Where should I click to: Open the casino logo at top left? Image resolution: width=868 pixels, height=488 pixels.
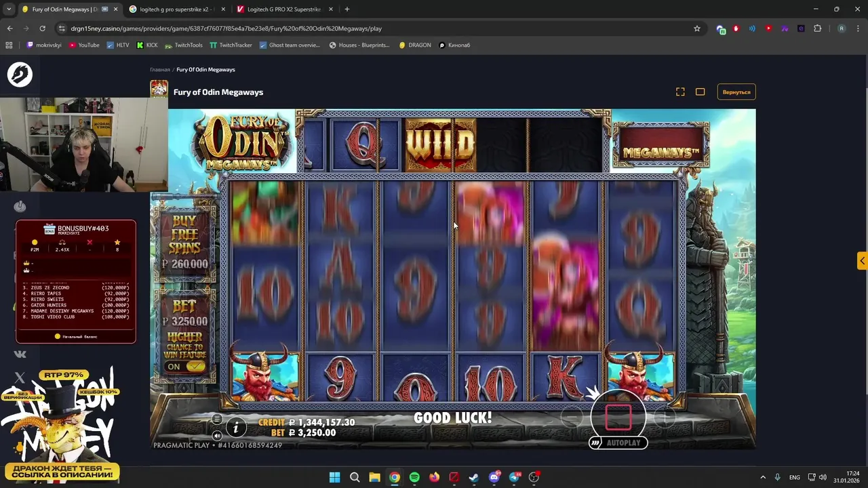coord(20,74)
